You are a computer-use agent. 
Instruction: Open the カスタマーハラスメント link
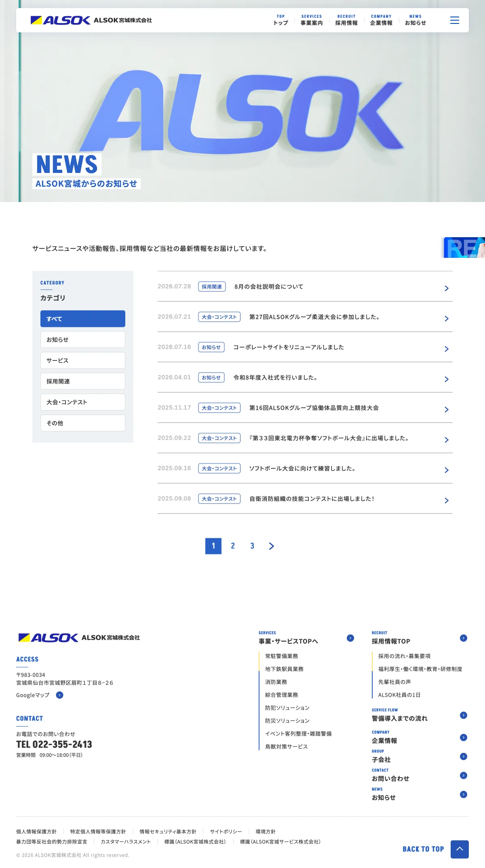[126, 842]
